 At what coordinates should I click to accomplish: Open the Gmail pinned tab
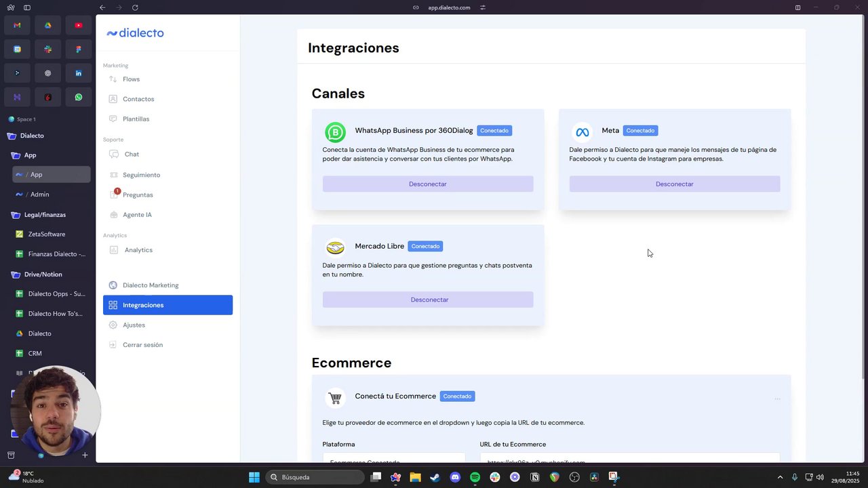17,25
